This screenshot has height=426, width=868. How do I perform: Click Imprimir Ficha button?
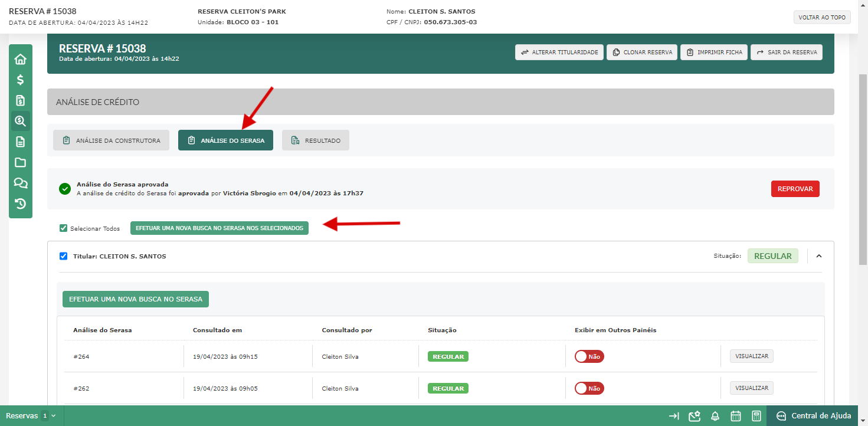(x=714, y=52)
